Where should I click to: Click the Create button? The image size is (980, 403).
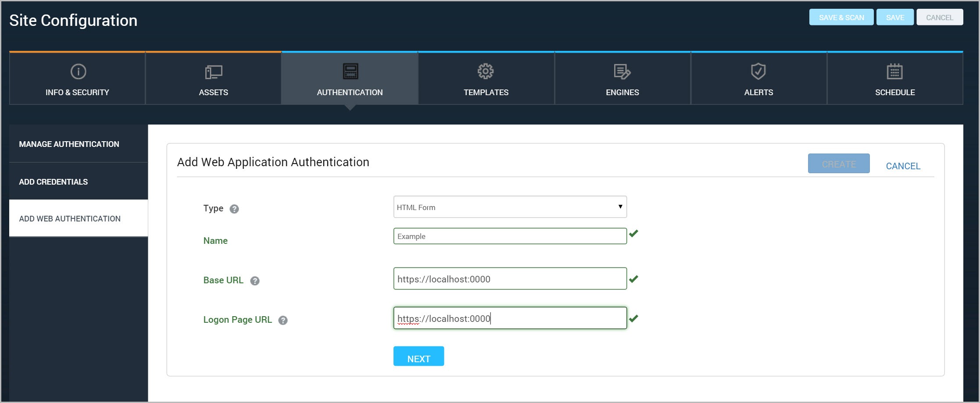838,164
